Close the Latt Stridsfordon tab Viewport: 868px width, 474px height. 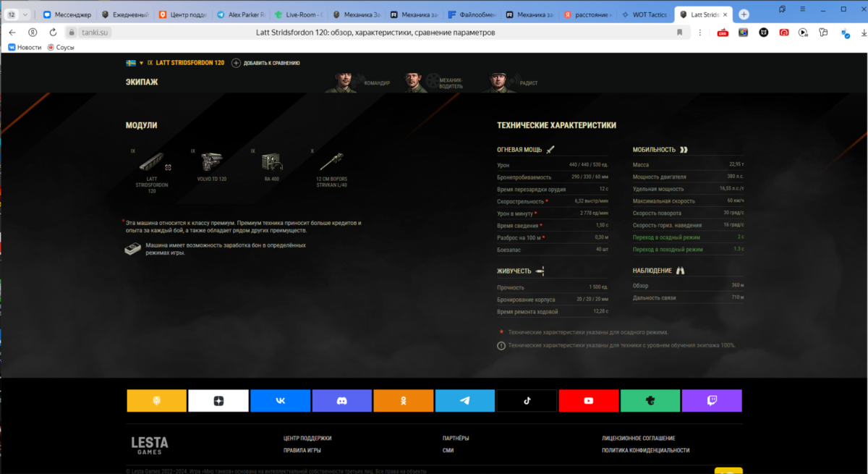click(726, 14)
